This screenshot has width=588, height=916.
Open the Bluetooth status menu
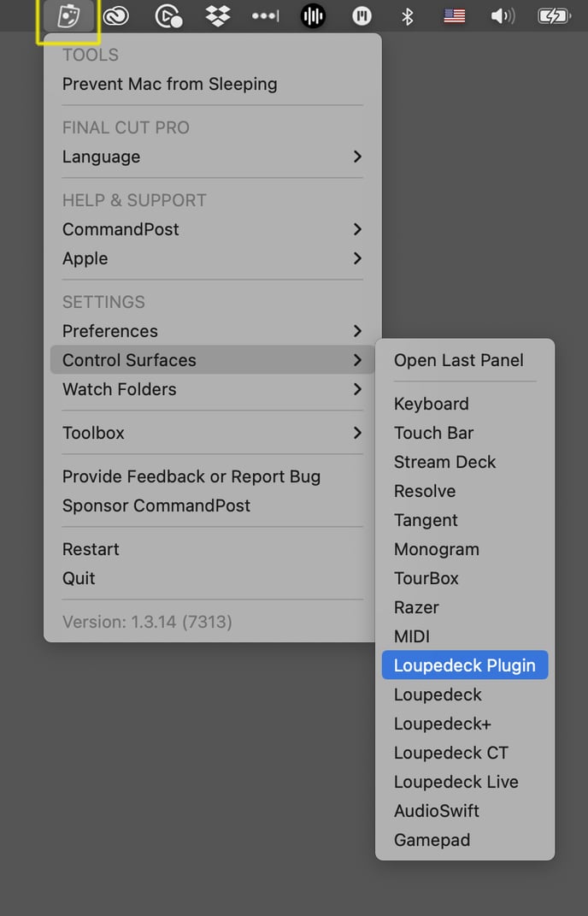pos(408,15)
